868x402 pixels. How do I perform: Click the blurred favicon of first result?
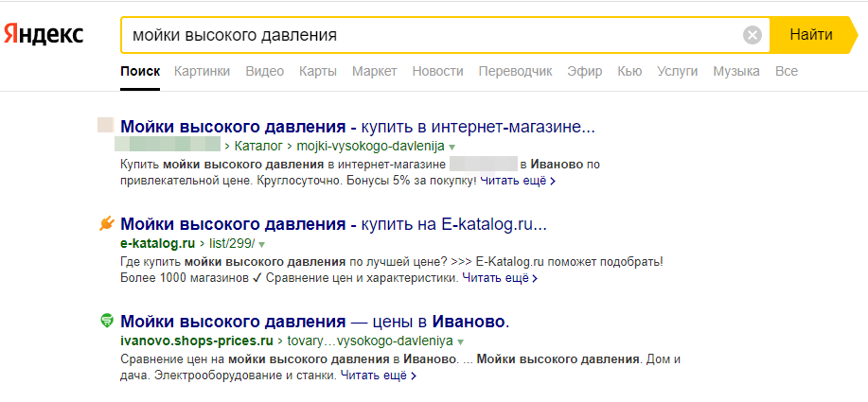[x=106, y=126]
